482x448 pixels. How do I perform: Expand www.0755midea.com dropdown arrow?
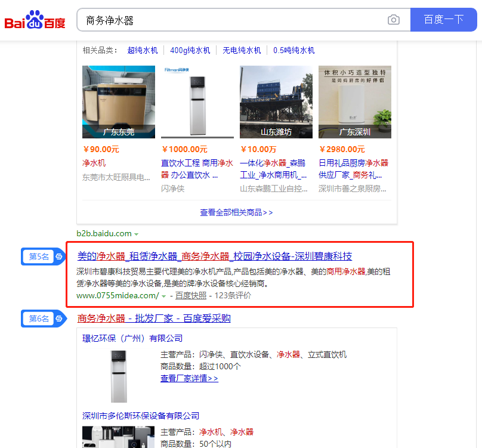tap(164, 296)
